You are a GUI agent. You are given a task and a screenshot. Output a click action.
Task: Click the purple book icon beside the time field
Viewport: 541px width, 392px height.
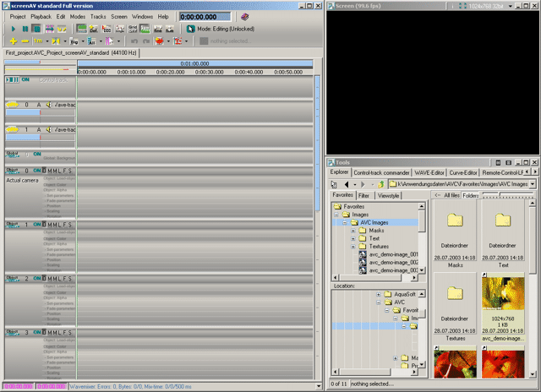[x=244, y=17]
